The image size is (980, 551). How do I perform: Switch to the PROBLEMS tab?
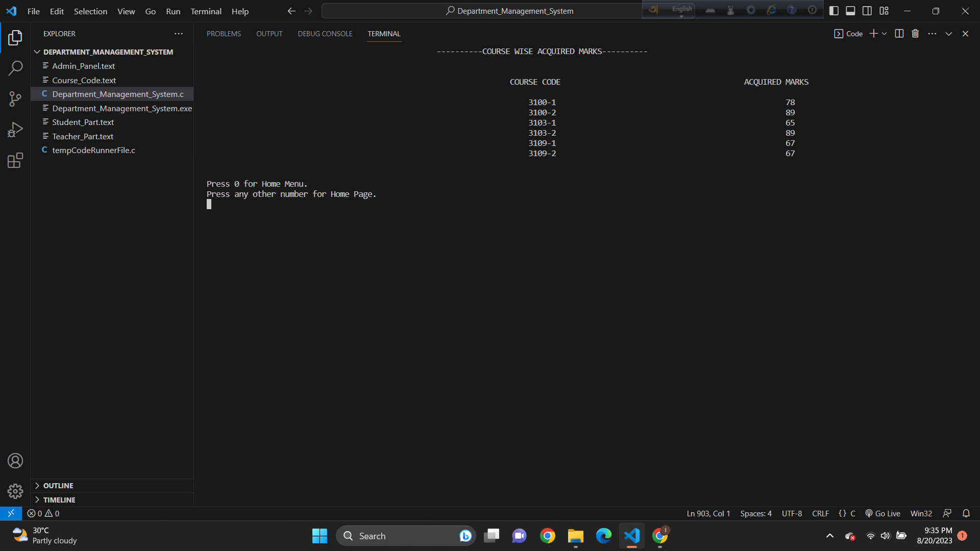[224, 34]
